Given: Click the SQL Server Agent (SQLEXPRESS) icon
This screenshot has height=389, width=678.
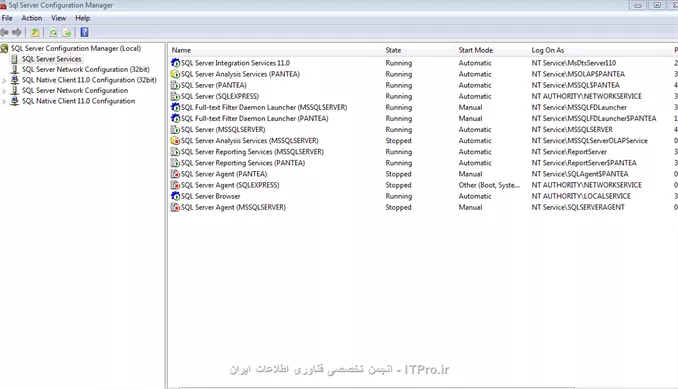Looking at the screenshot, I should tap(175, 185).
